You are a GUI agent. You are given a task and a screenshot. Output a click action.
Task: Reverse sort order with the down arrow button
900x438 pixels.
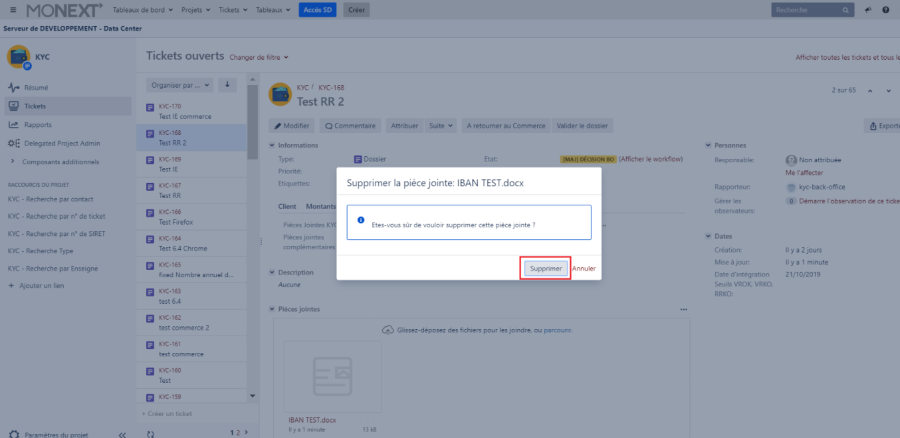[x=227, y=84]
